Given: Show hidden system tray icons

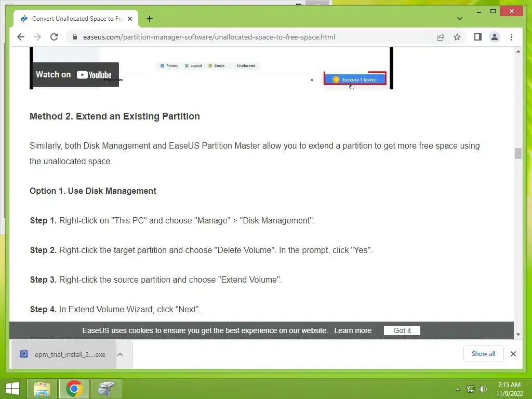Looking at the screenshot, I should coord(458,389).
